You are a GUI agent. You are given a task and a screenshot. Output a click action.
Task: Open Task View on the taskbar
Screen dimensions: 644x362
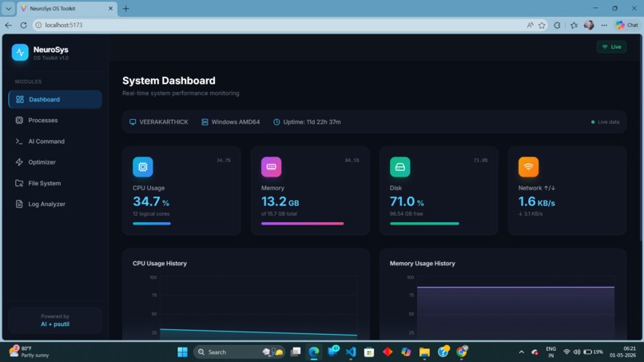coord(296,352)
